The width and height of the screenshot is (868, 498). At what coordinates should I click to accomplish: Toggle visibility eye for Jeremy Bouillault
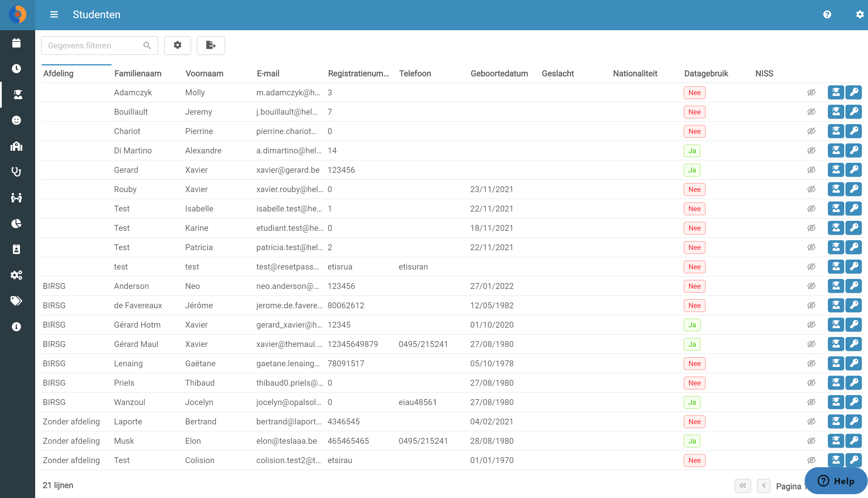coord(811,112)
